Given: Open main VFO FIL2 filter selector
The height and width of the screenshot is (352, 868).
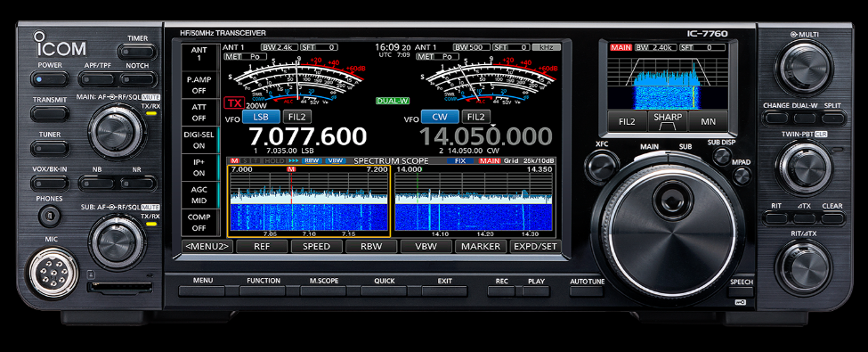Looking at the screenshot, I should pyautogui.click(x=297, y=117).
